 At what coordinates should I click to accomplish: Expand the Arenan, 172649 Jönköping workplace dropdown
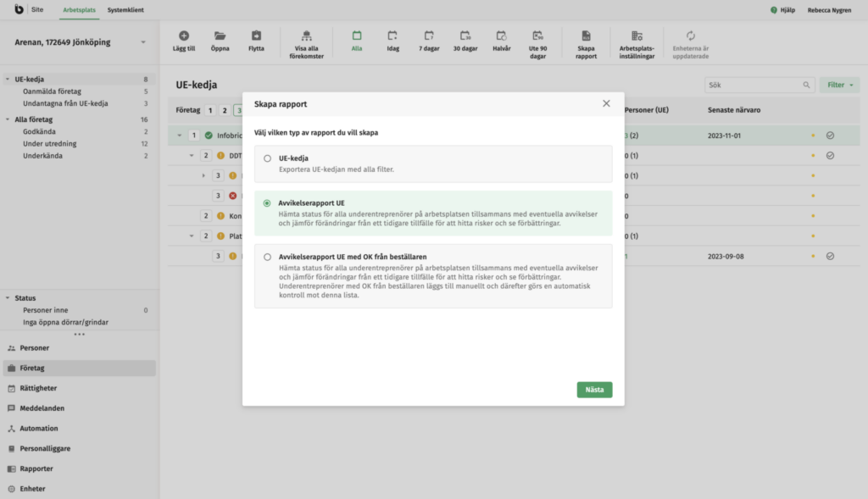(x=143, y=42)
